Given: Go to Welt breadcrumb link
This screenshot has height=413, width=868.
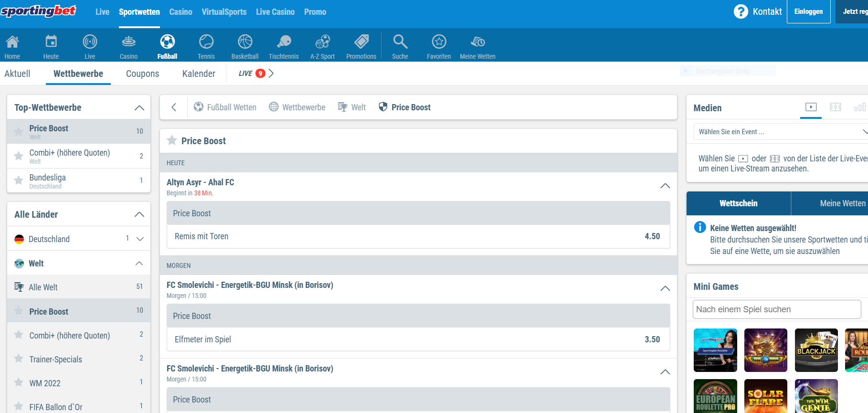Looking at the screenshot, I should 352,107.
